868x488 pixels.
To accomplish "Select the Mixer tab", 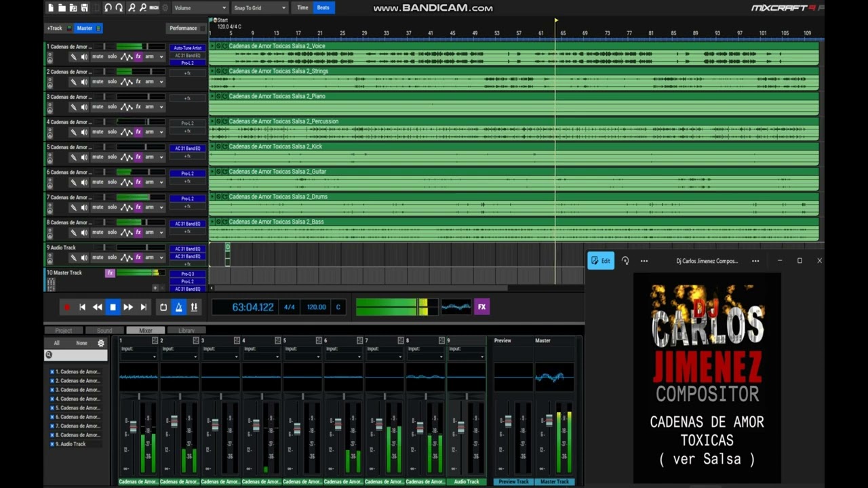I will 146,331.
